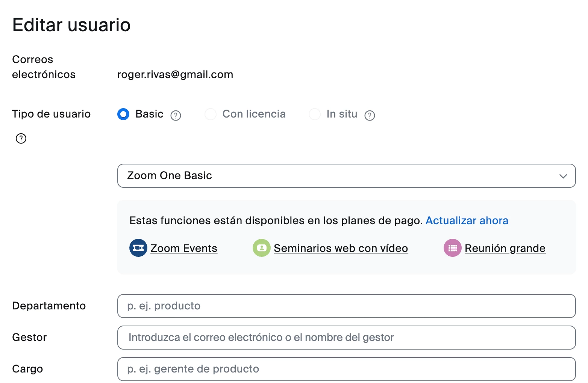Focus the Cargo input field

[x=347, y=369]
